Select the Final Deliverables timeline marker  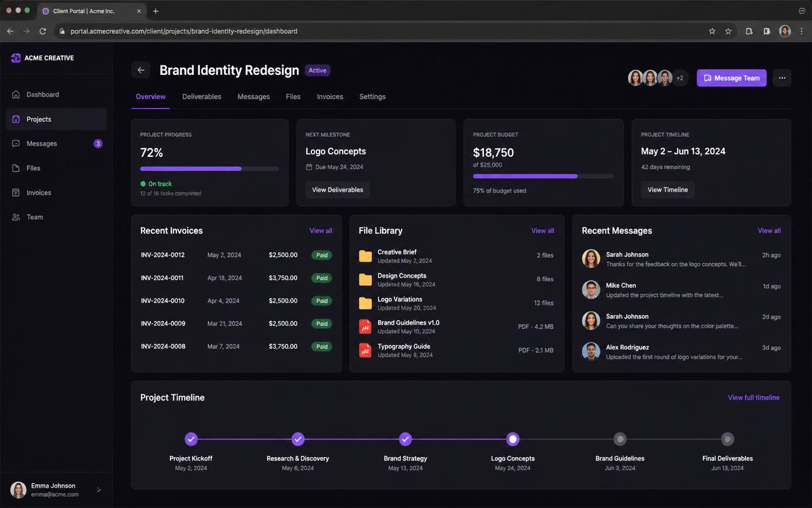coord(728,439)
